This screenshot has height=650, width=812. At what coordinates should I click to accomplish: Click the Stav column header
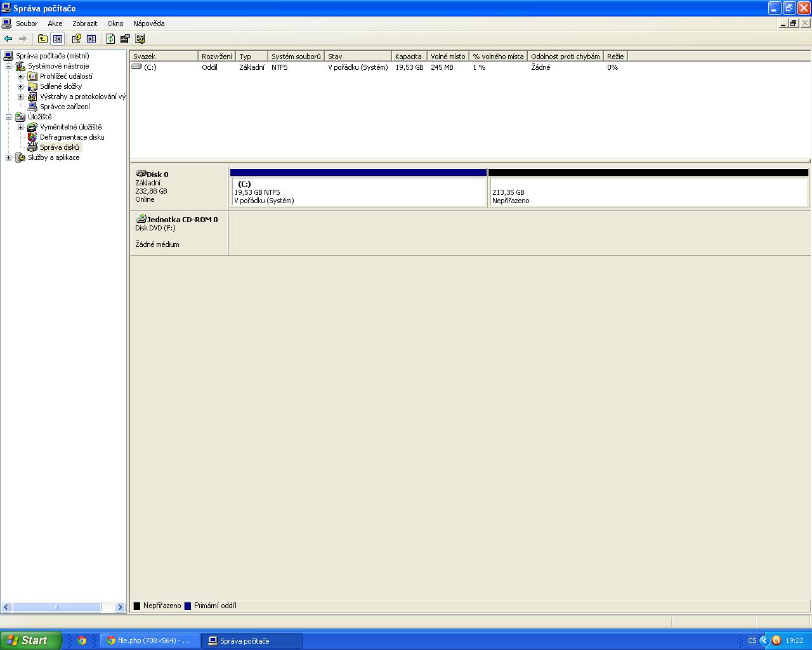[x=358, y=56]
